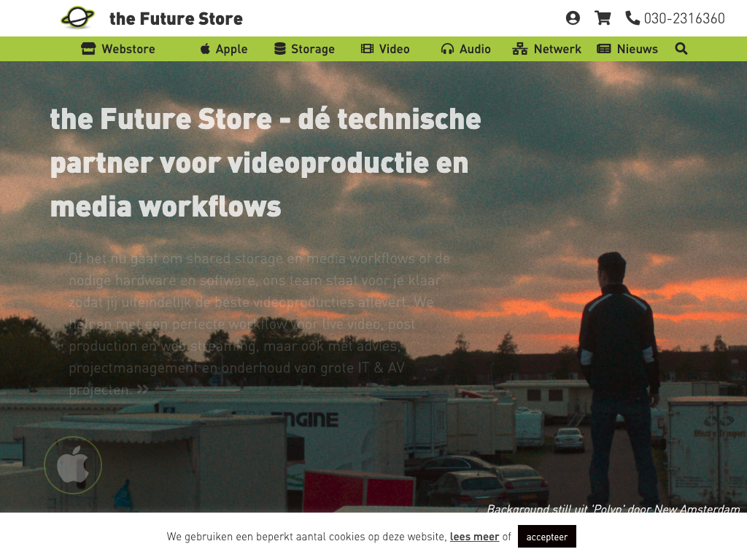Click the planet logo icon
Viewport: 747px width, 560px height.
tap(77, 17)
